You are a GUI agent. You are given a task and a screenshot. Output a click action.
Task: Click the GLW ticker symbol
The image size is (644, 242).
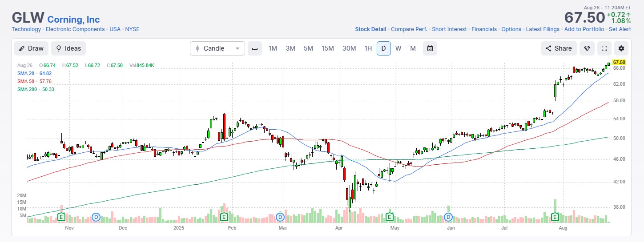(x=28, y=18)
